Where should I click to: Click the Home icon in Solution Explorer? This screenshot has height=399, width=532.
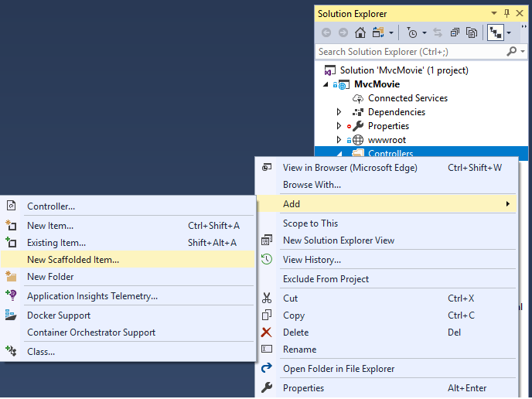[x=360, y=32]
